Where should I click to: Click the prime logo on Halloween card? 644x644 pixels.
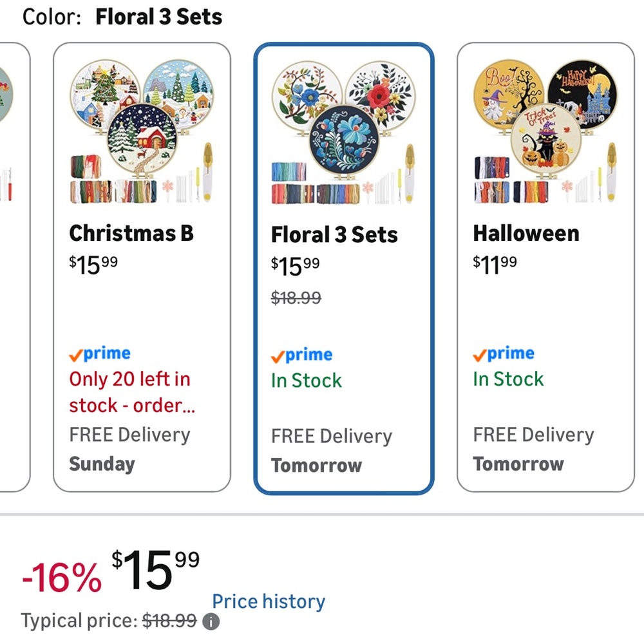504,354
